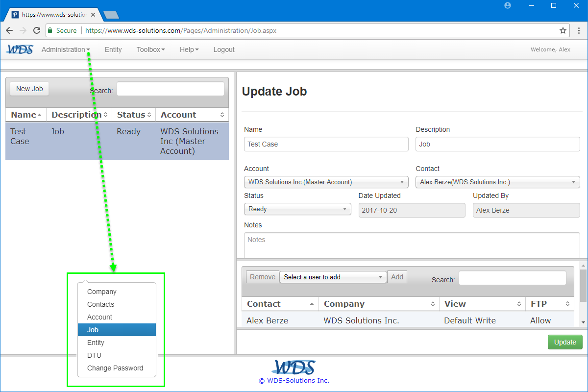Sort job list by Account column
The height and width of the screenshot is (392, 588).
[x=192, y=115]
